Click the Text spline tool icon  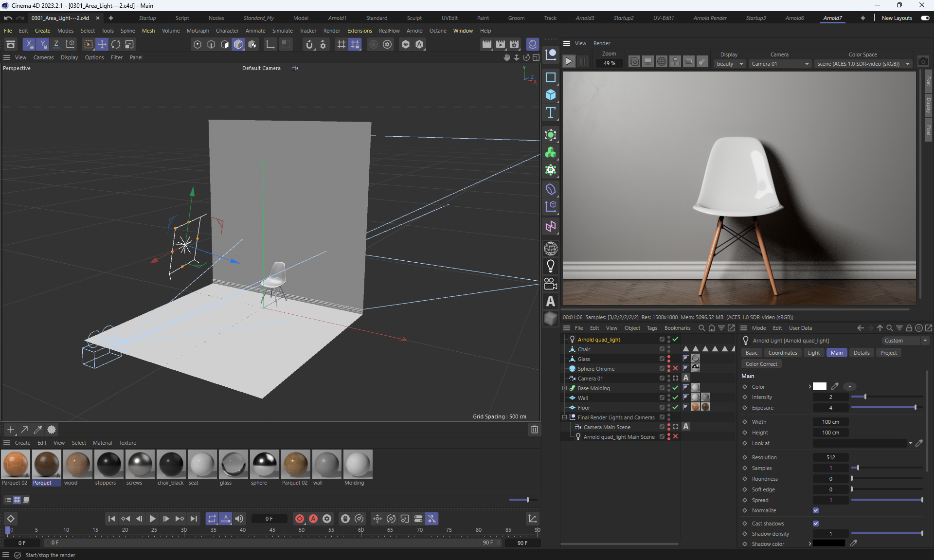(x=550, y=113)
